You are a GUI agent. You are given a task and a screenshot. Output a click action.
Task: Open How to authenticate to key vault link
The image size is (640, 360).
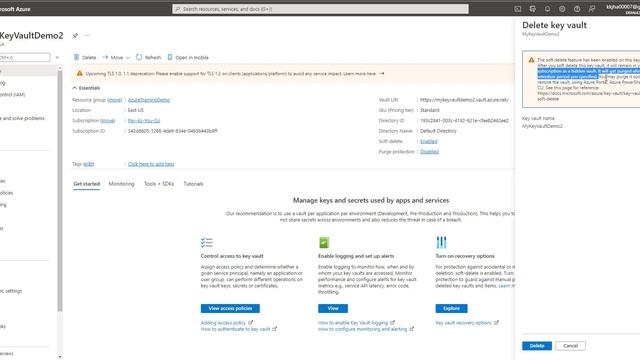(236, 329)
